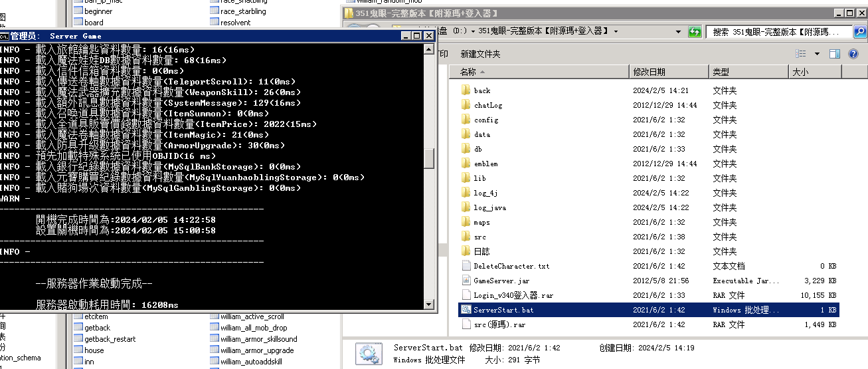Sort files by 类型 column
Viewport: 868px width, 369px height.
(x=748, y=72)
